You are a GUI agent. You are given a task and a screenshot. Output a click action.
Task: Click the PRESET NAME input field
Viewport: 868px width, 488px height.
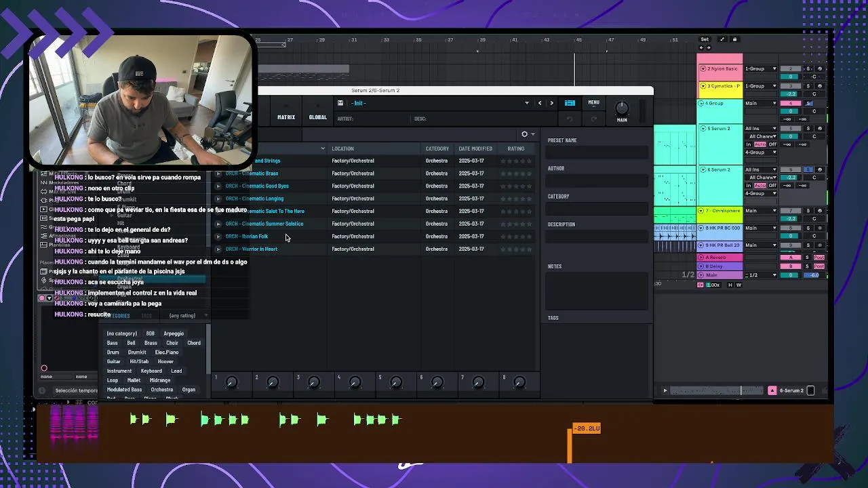597,152
